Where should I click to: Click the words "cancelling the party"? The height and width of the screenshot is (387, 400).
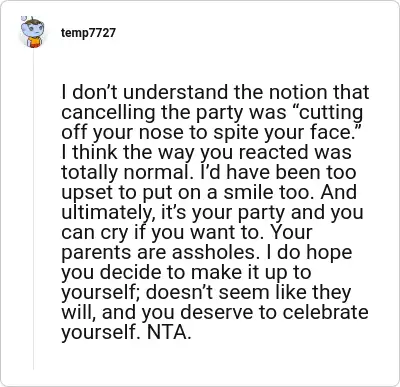pos(152,112)
